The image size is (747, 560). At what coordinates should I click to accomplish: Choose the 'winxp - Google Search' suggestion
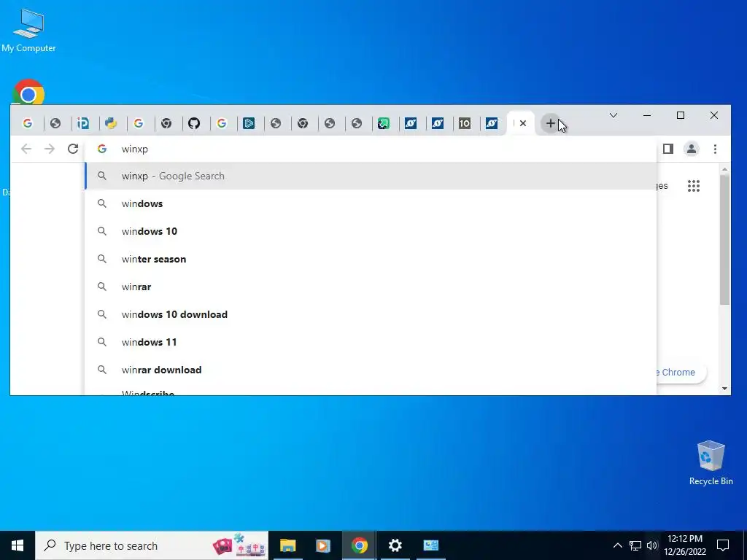[371, 176]
